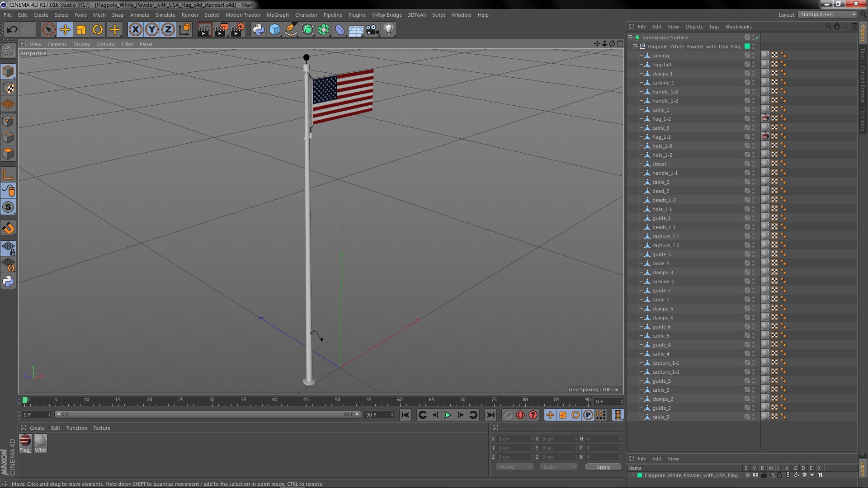Open the Python script icon in toolbar

(x=258, y=30)
